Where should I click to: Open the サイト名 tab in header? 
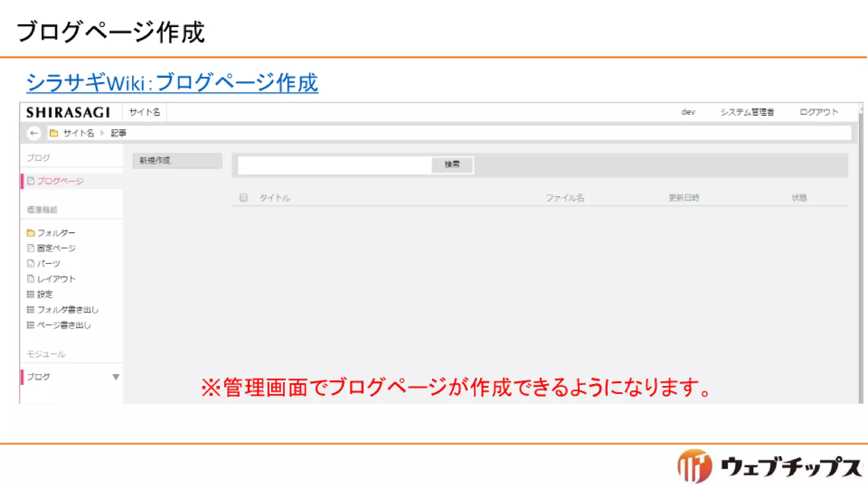[x=145, y=112]
